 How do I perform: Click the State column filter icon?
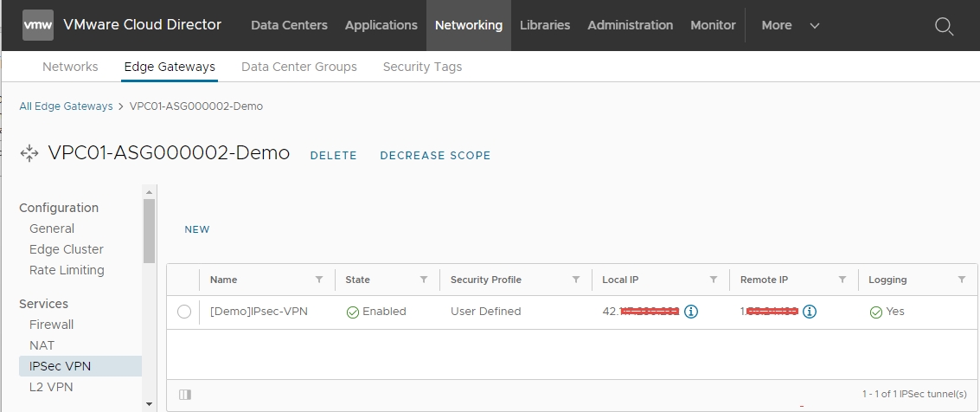424,280
